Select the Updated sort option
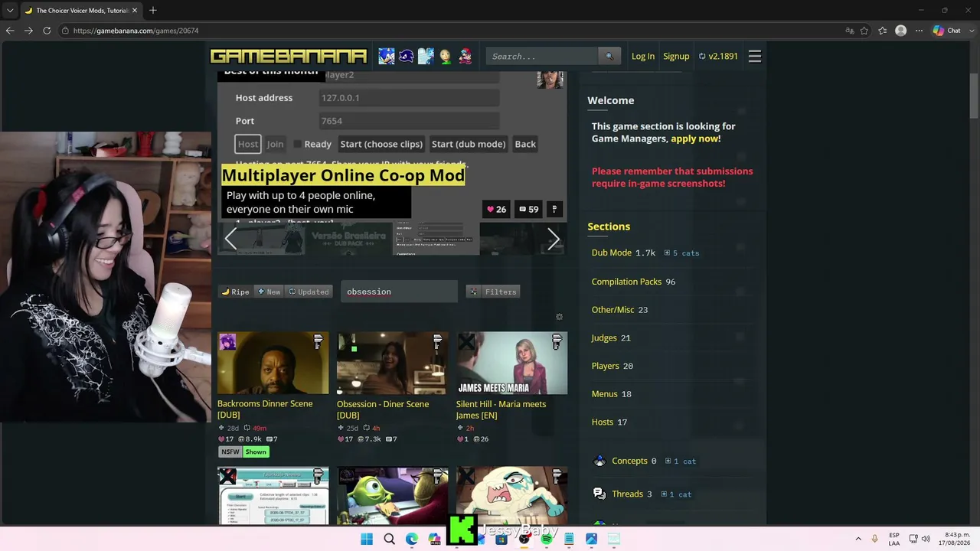 click(309, 292)
